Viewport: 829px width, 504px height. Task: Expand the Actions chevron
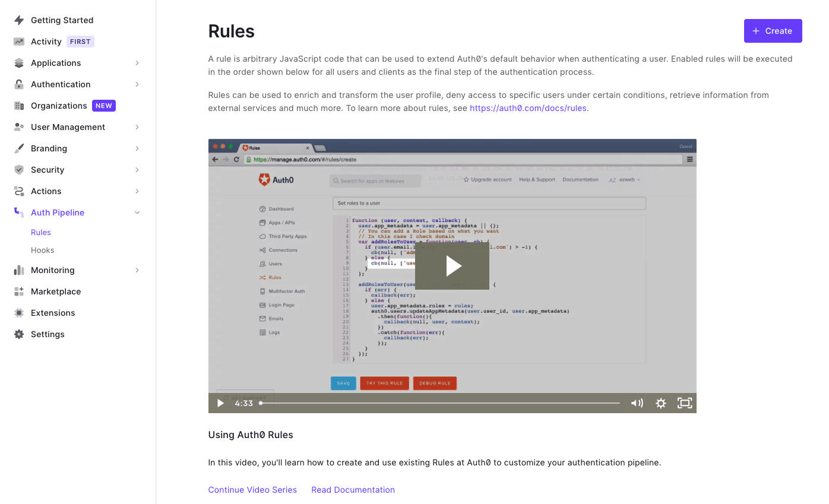(137, 191)
